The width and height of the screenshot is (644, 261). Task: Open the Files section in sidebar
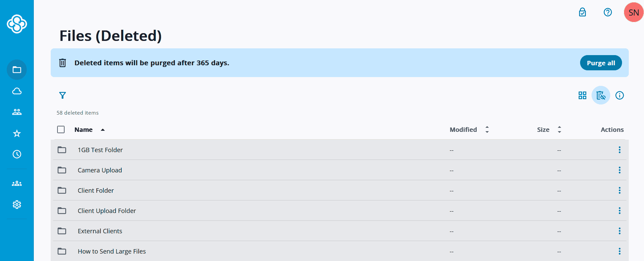(17, 70)
